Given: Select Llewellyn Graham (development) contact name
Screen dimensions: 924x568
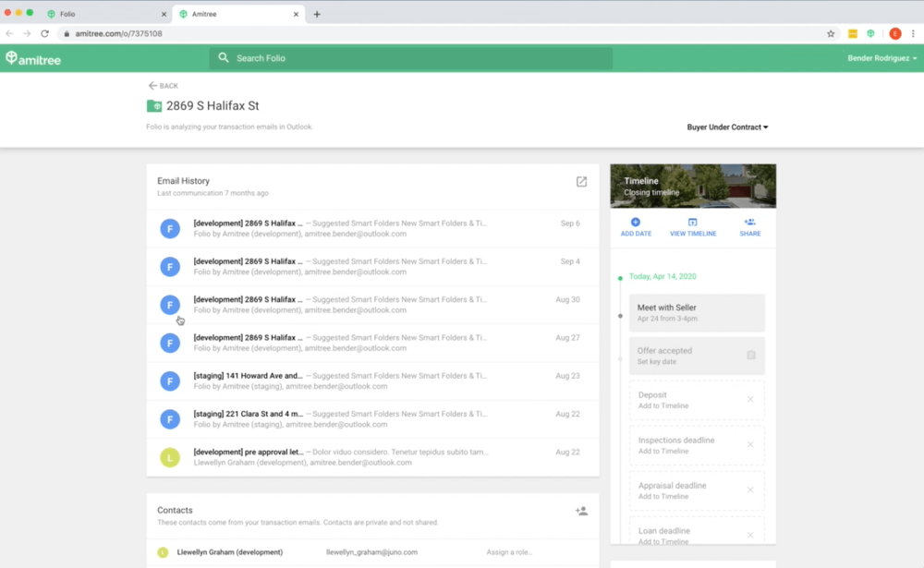Looking at the screenshot, I should pos(230,552).
